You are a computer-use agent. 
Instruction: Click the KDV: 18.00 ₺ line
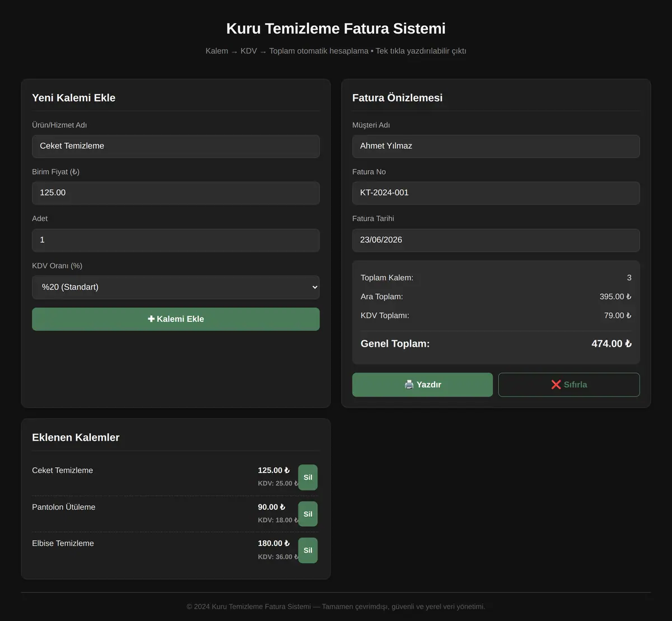(x=278, y=520)
